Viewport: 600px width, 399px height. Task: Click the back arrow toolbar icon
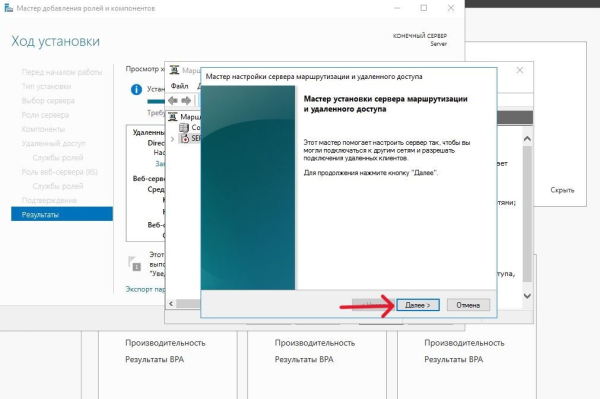(173, 101)
